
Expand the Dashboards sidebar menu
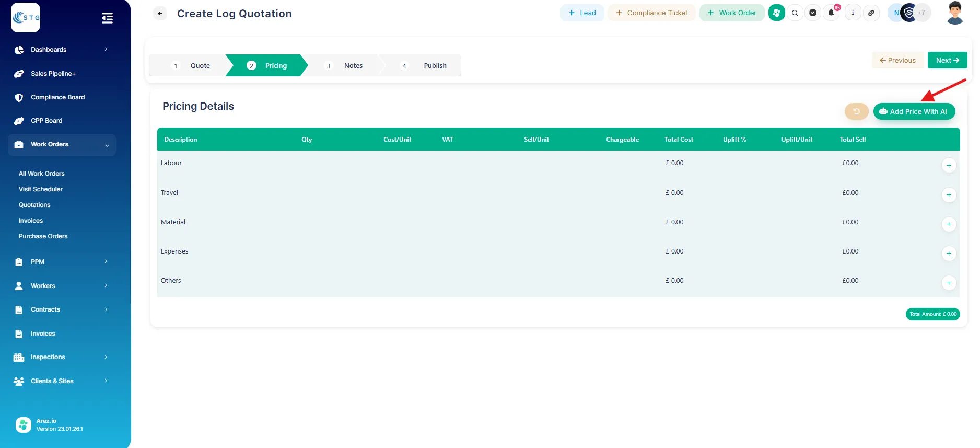(62, 50)
